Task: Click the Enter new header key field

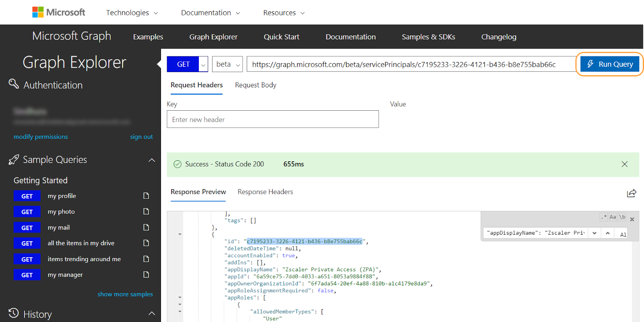Action: (x=272, y=119)
